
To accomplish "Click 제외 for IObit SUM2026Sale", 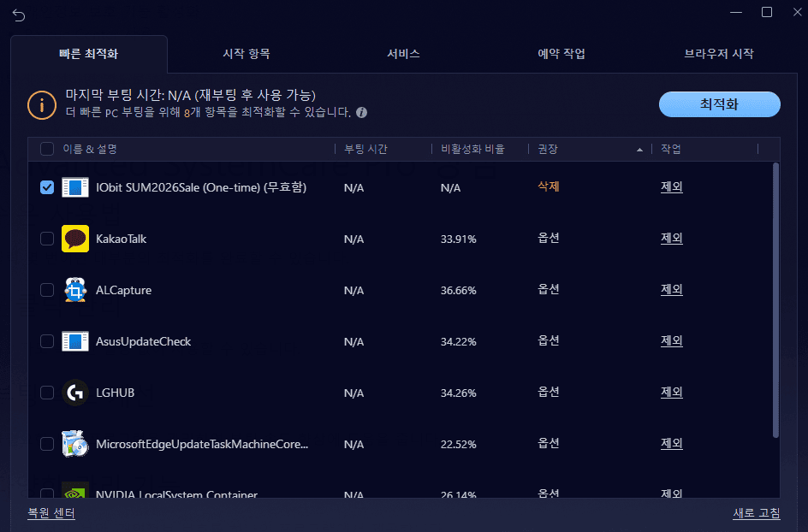I will [x=671, y=186].
